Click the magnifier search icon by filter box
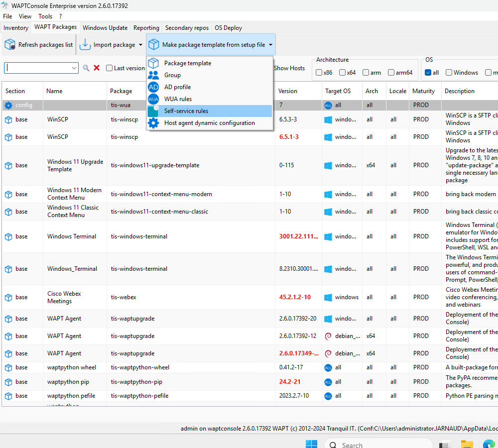The width and height of the screenshot is (498, 448). (x=86, y=68)
